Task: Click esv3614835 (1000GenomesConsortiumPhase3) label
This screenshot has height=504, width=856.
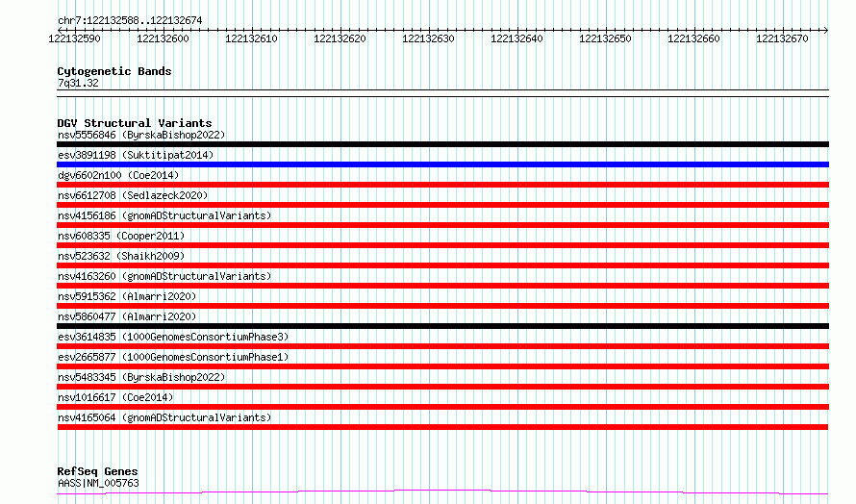Action: pos(173,337)
